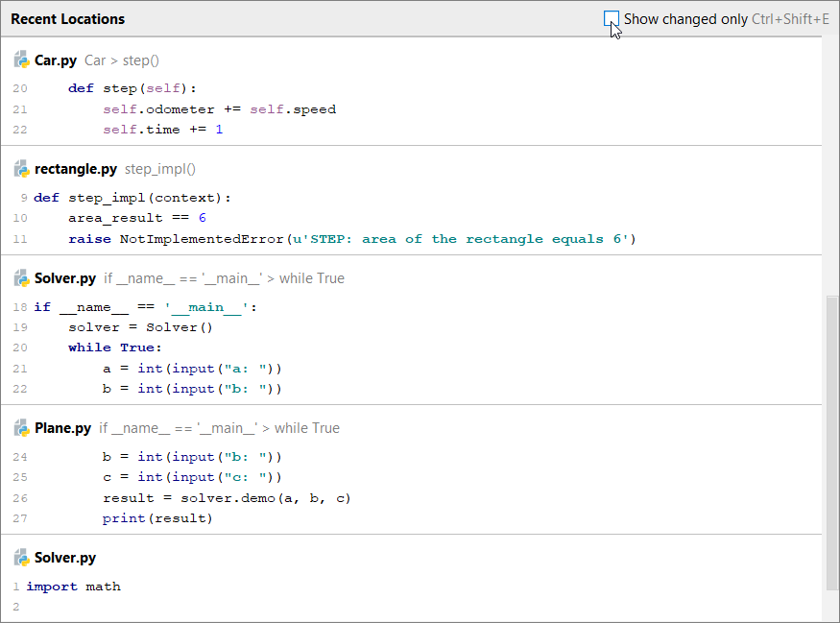
Task: Click the step_impl() breadcrumb next to rectangle.py
Action: (160, 169)
